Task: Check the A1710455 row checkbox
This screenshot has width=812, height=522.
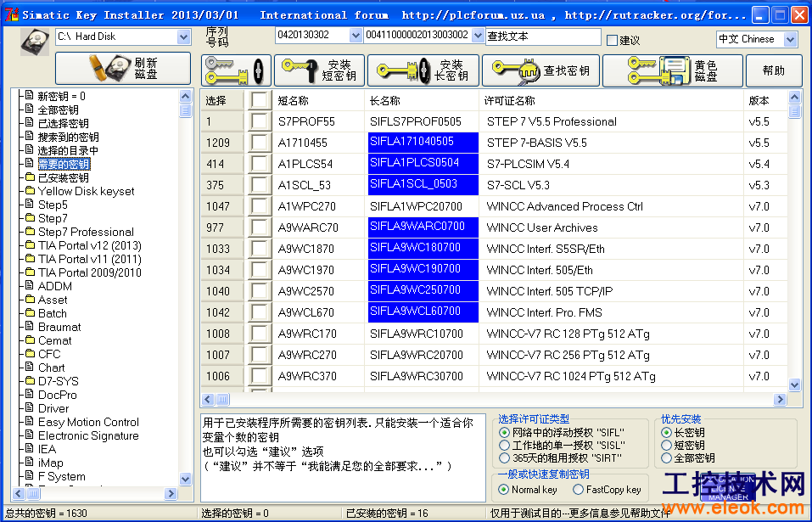Action: [259, 143]
